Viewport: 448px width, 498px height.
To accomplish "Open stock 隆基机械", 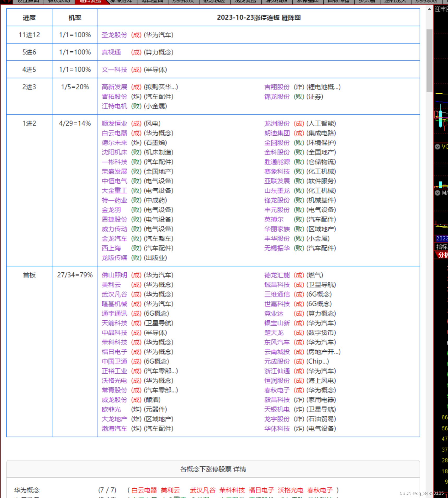I will 114,304.
